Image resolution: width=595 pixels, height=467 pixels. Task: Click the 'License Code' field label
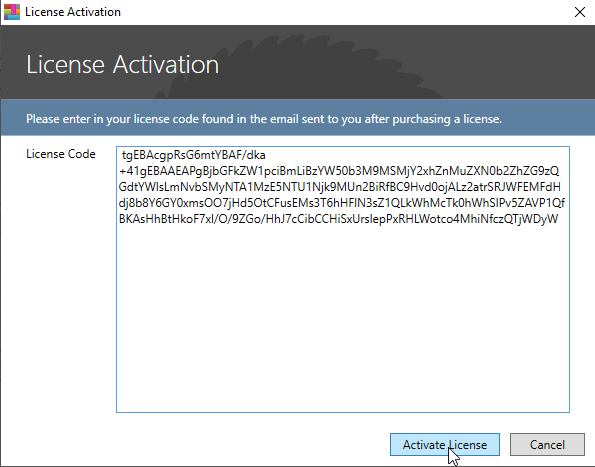pyautogui.click(x=61, y=154)
